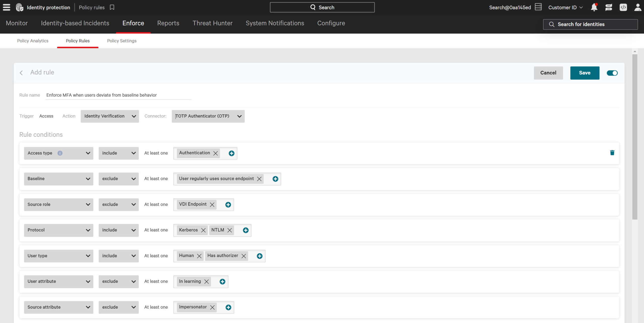
Task: Open the Identity Verification action dropdown
Action: (110, 116)
